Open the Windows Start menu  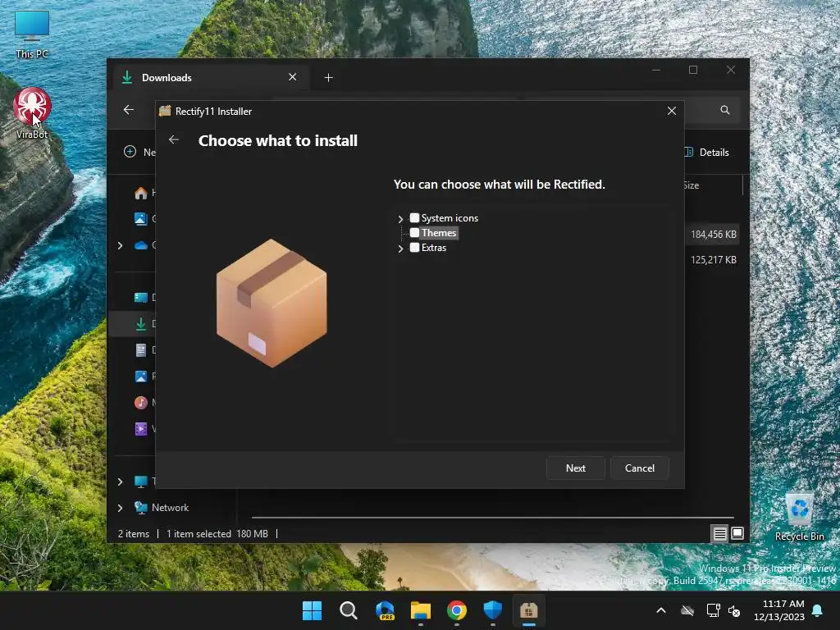(312, 610)
